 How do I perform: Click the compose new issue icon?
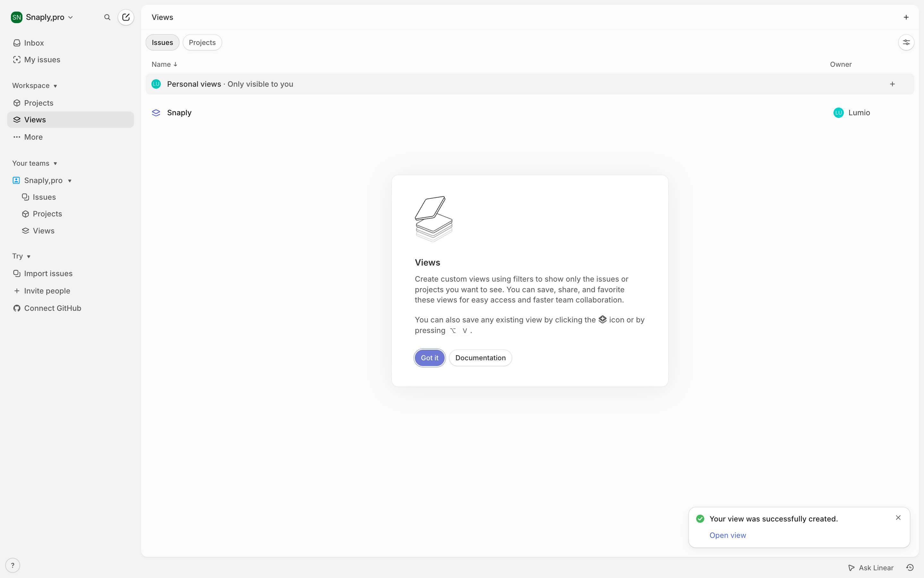tap(126, 17)
